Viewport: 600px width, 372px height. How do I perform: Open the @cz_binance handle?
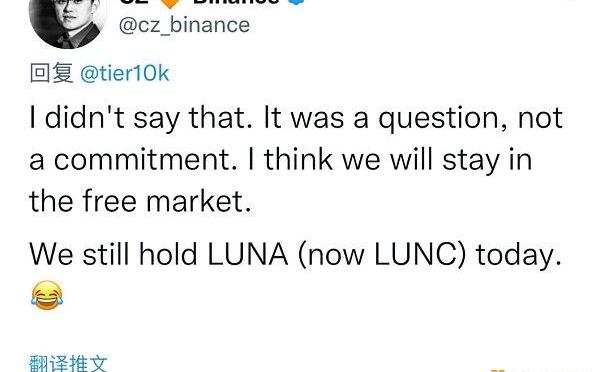click(x=184, y=25)
